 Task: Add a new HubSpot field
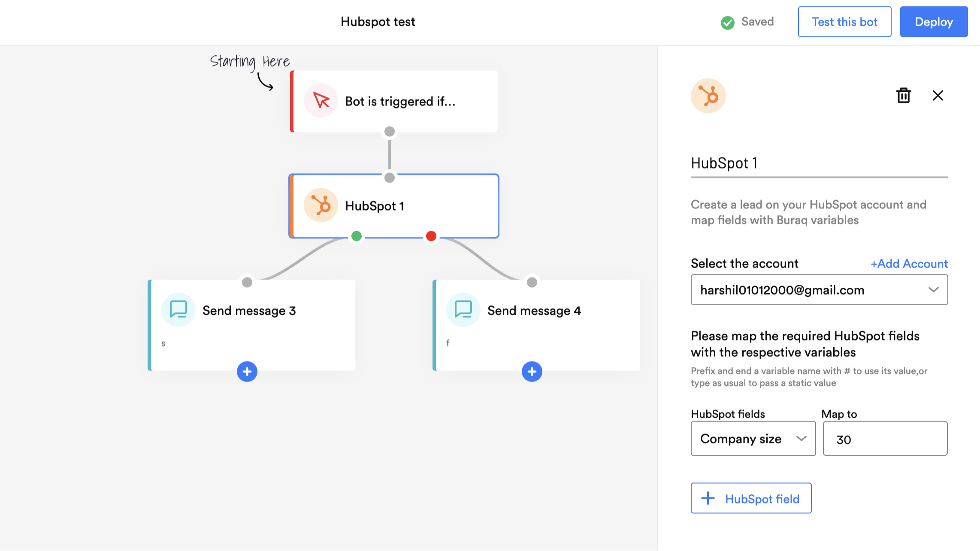point(751,498)
